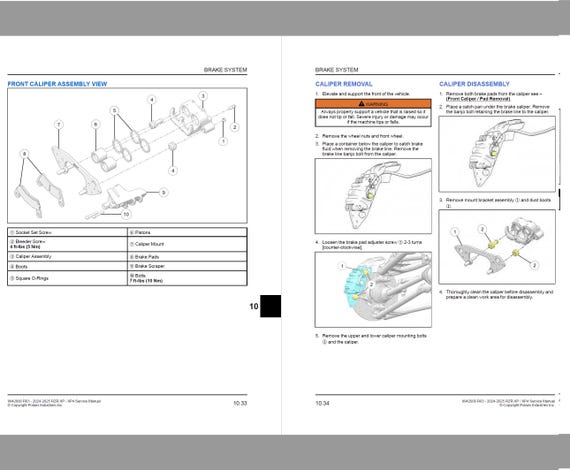Click BRAKE SYSTEM header on the right page
Viewport: 570px width, 470px height.
(337, 70)
